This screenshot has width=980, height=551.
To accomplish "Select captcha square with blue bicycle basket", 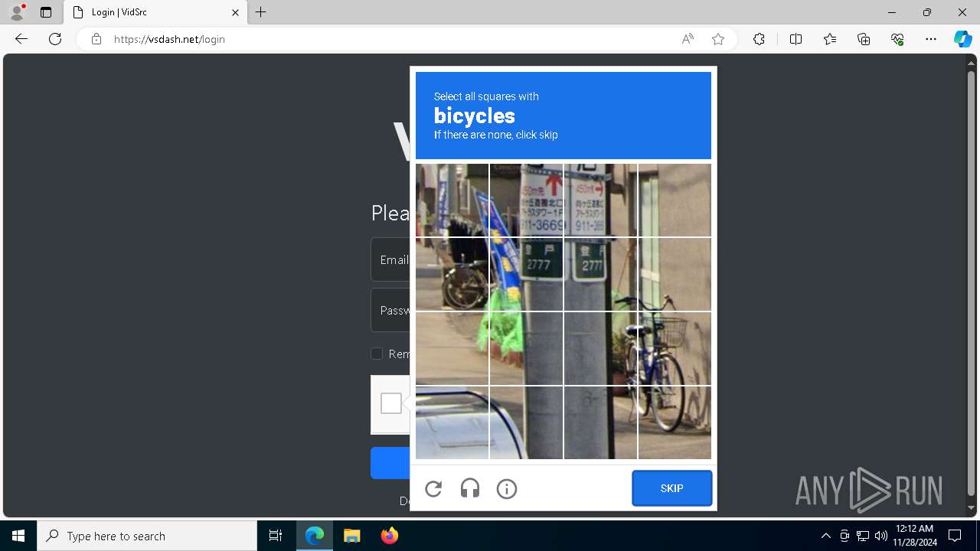I will coord(675,348).
